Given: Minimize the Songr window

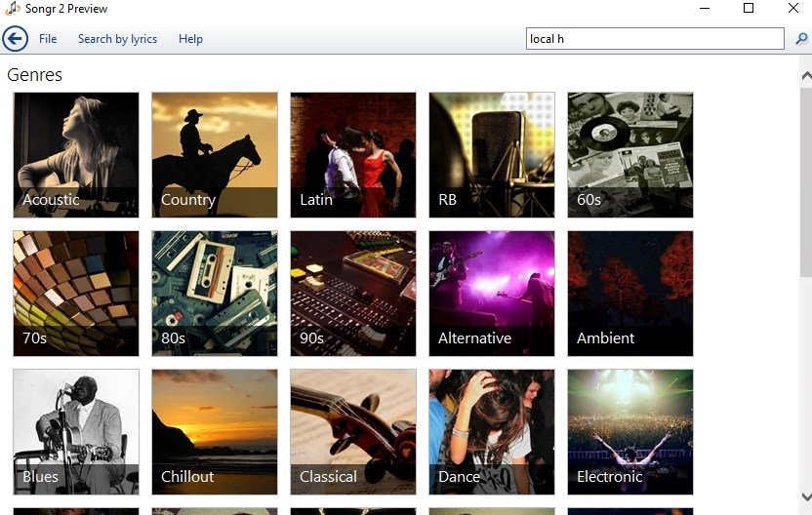Looking at the screenshot, I should 705,8.
